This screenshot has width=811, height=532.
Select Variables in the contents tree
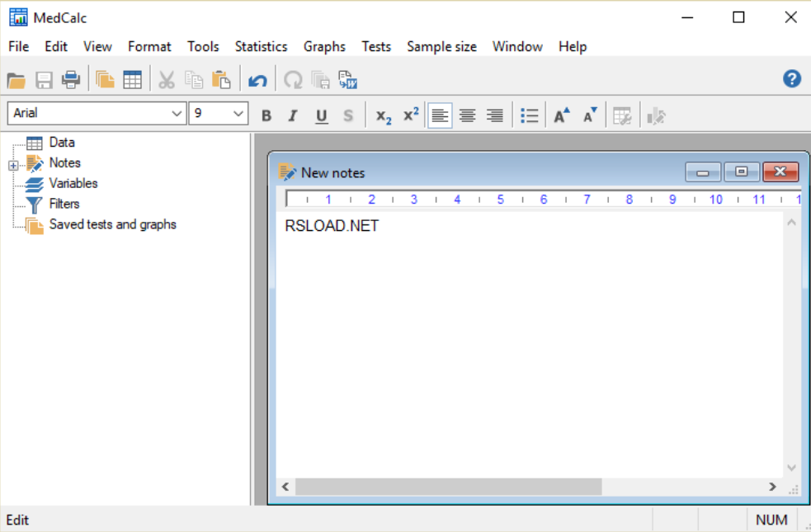point(73,184)
